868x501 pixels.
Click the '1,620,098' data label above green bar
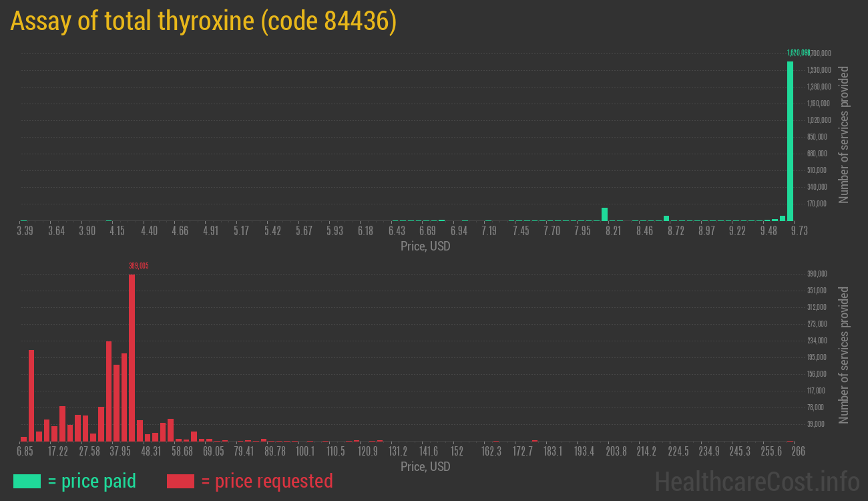point(795,52)
